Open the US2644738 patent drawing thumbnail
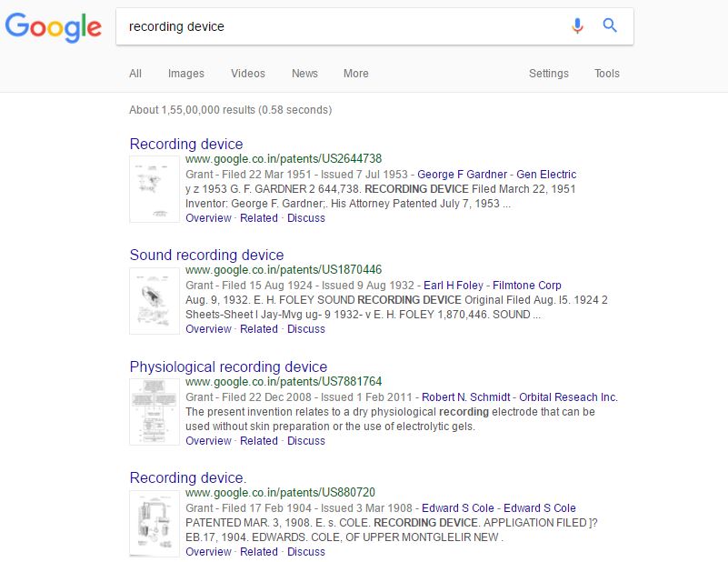Viewport: 728px width, 562px height. (x=155, y=189)
